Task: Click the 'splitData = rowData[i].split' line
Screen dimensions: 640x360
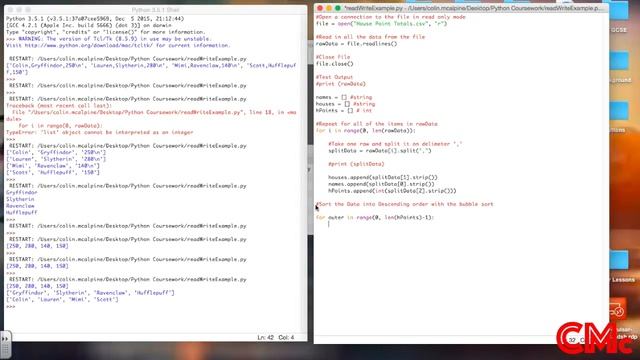Action: (380, 151)
